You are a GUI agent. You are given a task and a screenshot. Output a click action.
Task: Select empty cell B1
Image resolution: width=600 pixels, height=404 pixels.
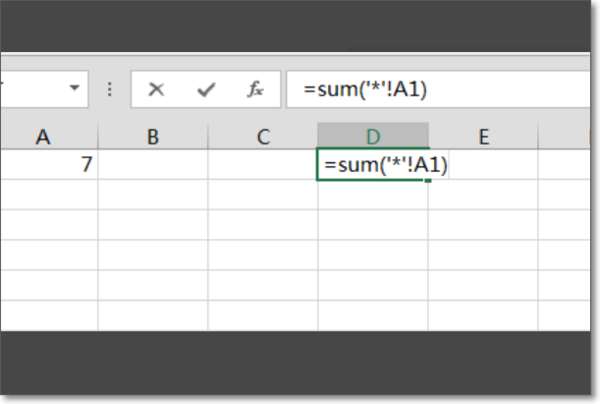153,165
